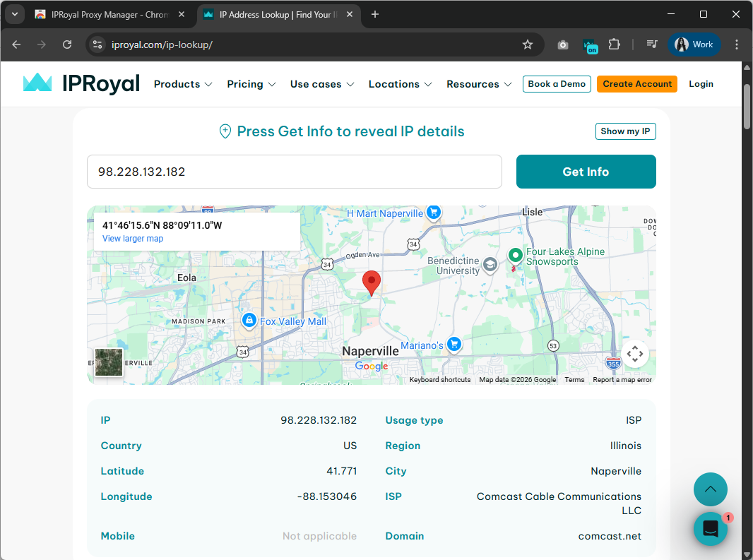Screen dimensions: 753x560
Task: Bookmark this page with star icon
Action: tap(527, 44)
